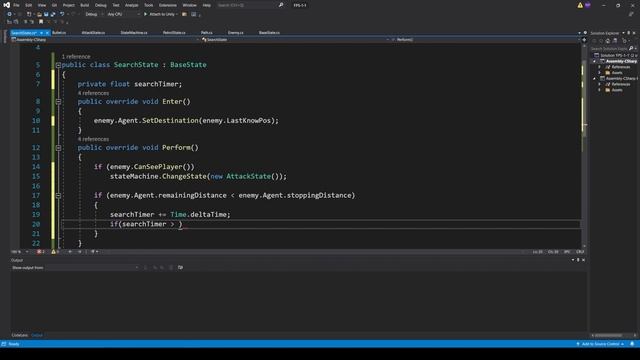Toggle word wrap icon in Output panel
The height and width of the screenshot is (360, 640).
click(x=180, y=268)
